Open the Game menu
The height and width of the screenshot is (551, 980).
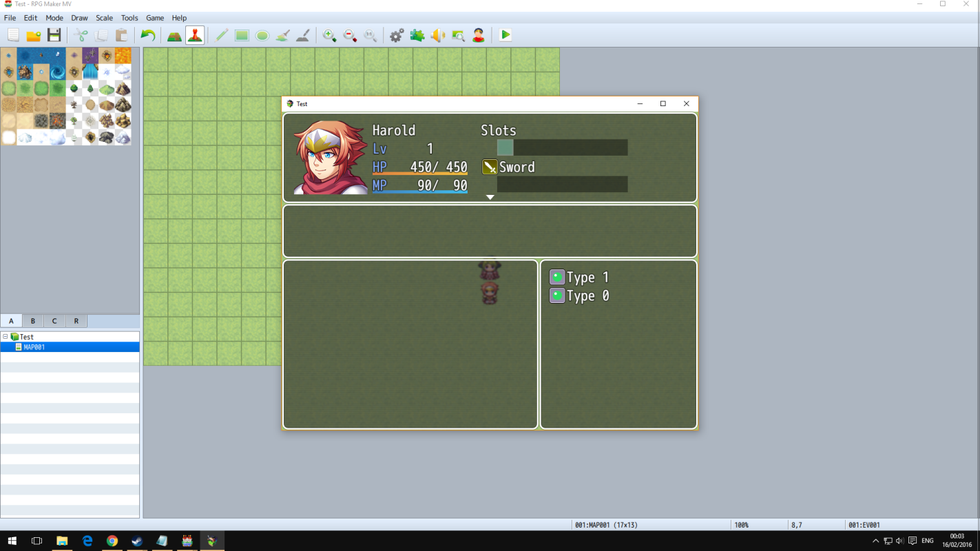click(x=155, y=18)
